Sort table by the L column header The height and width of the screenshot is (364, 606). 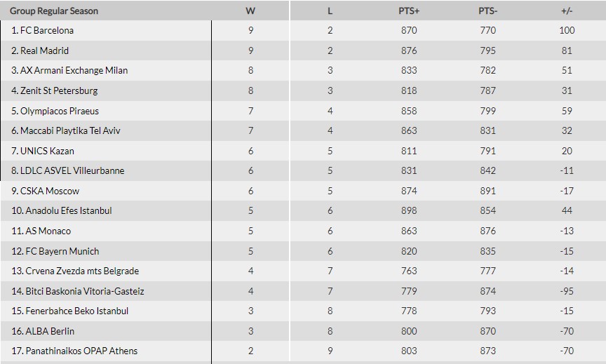(330, 11)
